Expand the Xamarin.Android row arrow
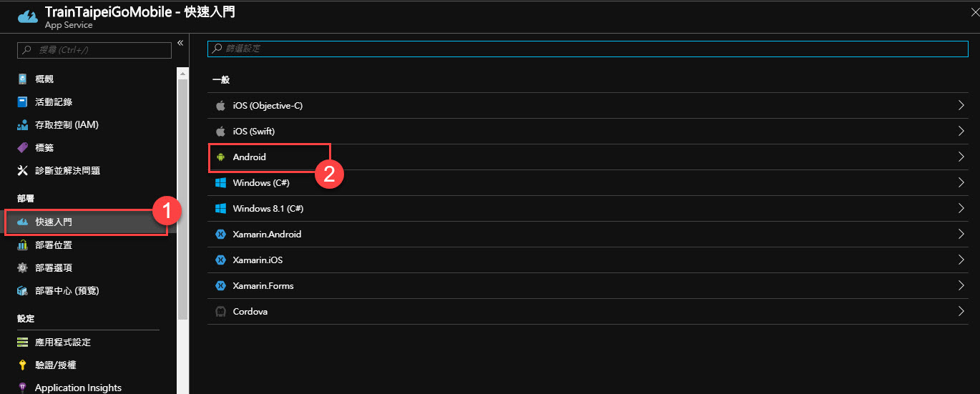980x394 pixels. point(961,235)
